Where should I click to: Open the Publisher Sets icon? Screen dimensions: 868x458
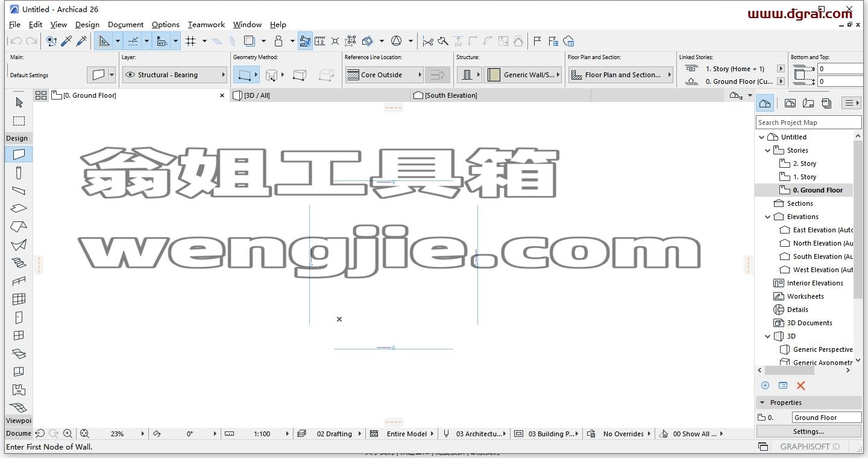point(826,103)
